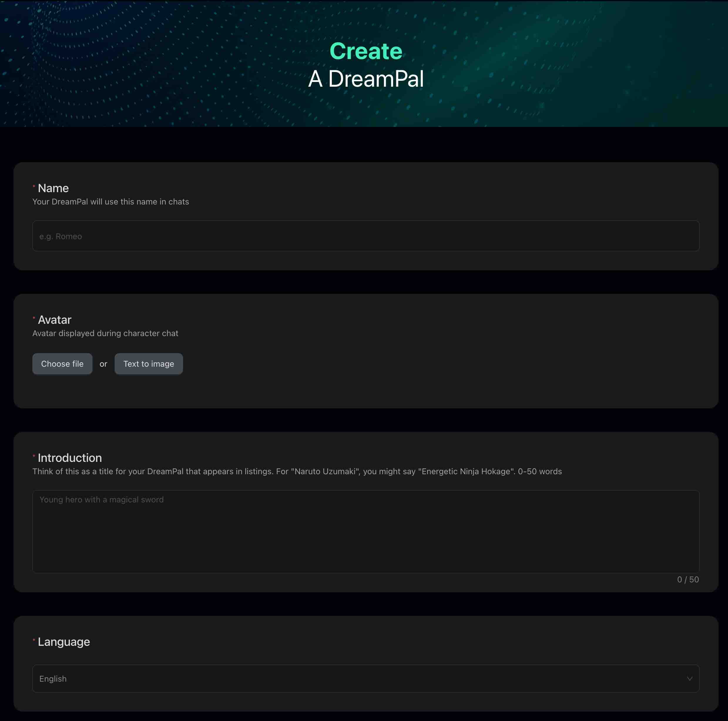Click the "A DreamPal" title text
The image size is (728, 721).
366,79
